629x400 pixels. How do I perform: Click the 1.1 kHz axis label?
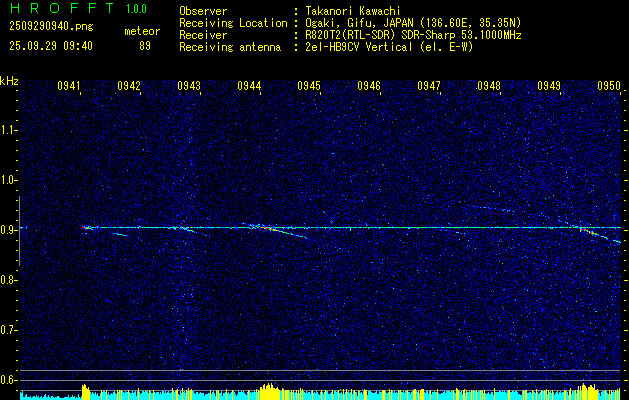tap(9, 130)
